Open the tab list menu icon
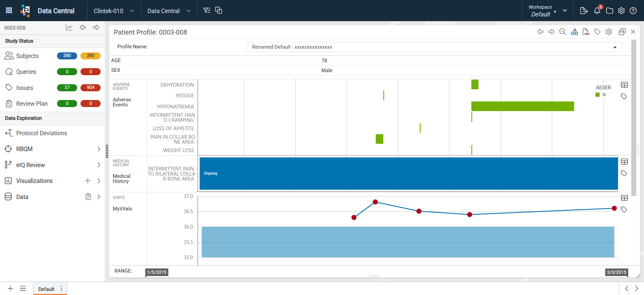This screenshot has height=295, width=644. [23, 289]
